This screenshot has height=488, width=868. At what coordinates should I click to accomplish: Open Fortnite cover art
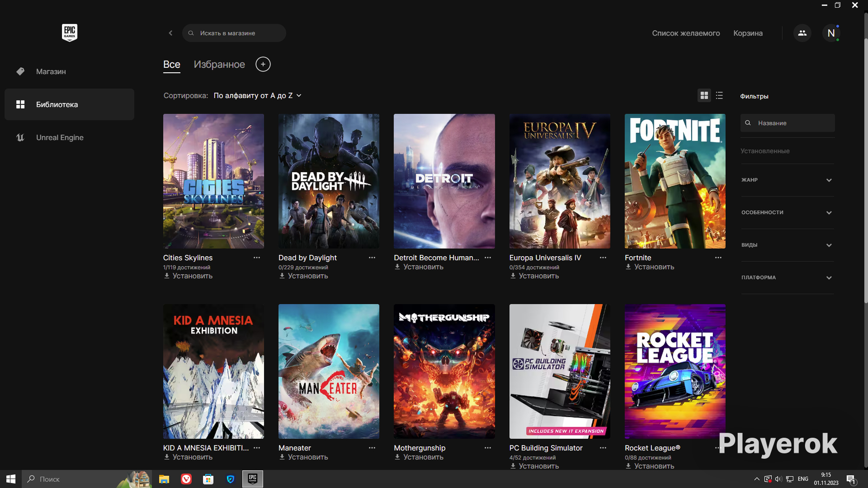675,181
